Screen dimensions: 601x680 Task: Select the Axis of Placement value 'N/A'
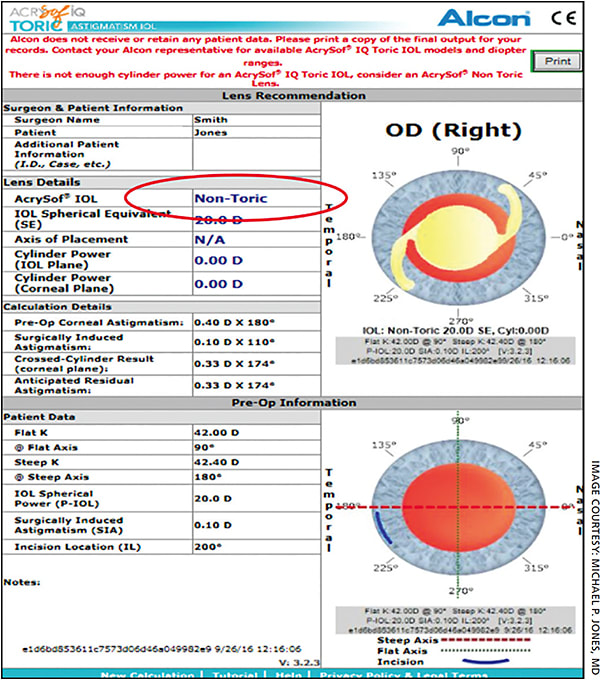[210, 240]
